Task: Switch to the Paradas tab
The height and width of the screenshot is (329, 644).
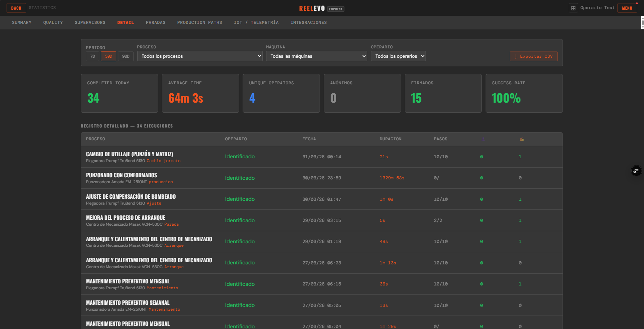Action: coord(156,22)
